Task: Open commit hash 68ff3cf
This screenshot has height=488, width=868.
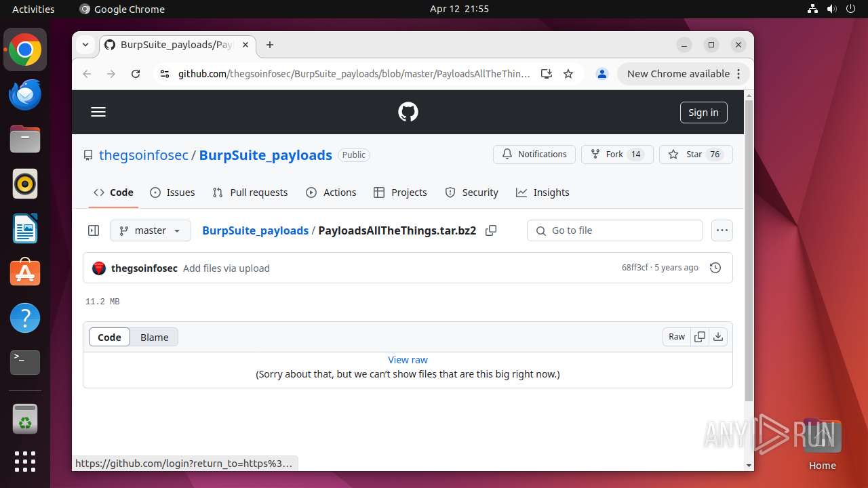Action: [635, 268]
